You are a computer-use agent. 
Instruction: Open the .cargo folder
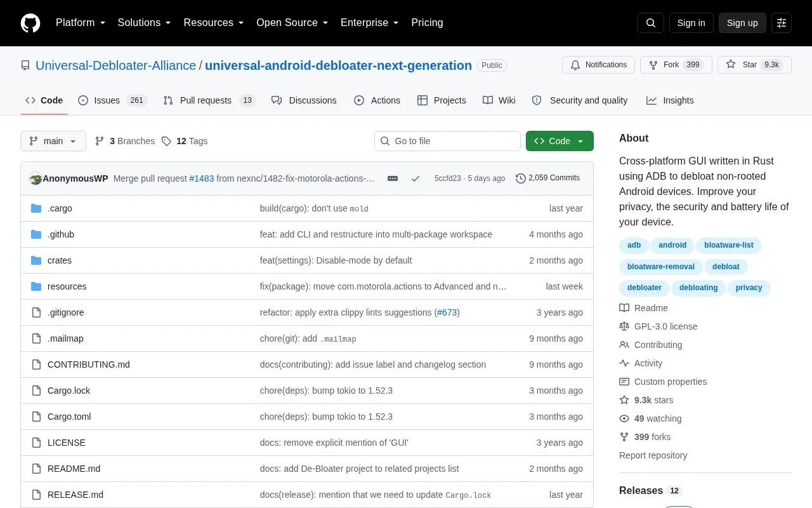tap(60, 208)
